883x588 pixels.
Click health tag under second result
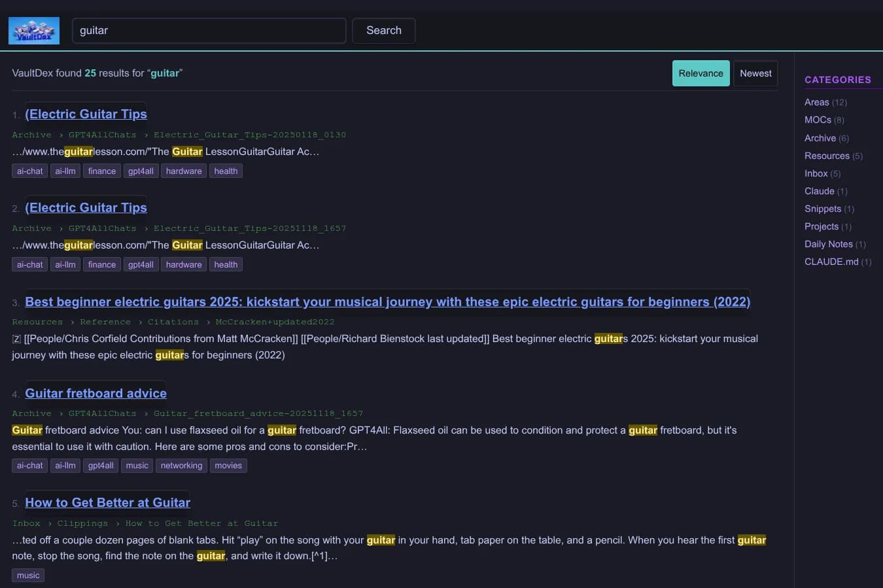[x=226, y=265]
